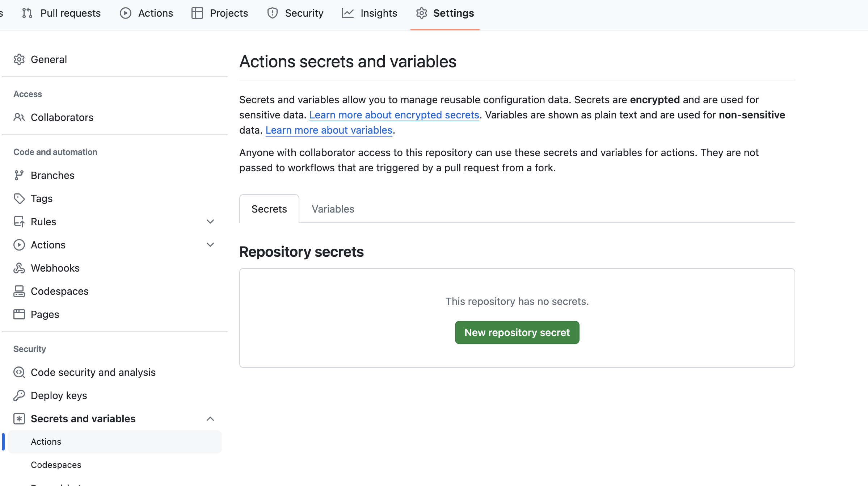This screenshot has height=486, width=868.
Task: Click the Pull requests icon in top navigation
Action: [x=27, y=13]
